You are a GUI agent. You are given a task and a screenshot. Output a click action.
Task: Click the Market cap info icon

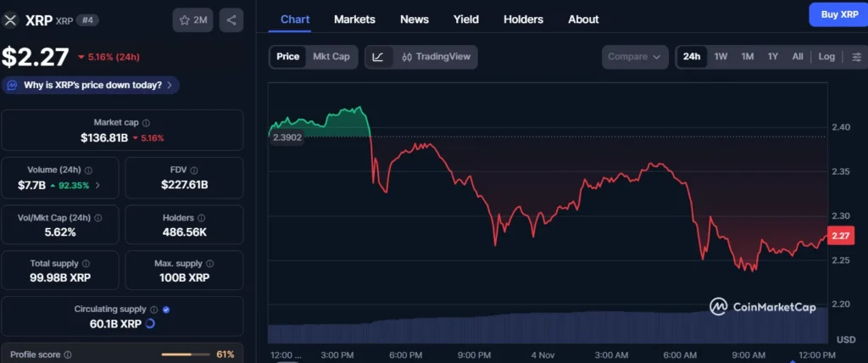click(147, 123)
